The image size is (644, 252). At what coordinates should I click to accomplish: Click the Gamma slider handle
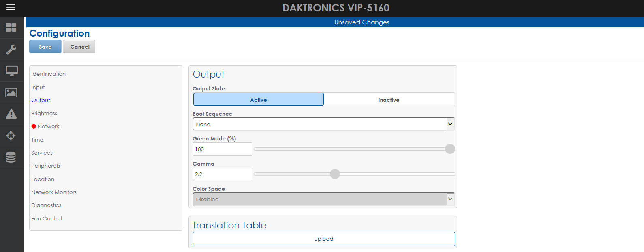(x=335, y=174)
